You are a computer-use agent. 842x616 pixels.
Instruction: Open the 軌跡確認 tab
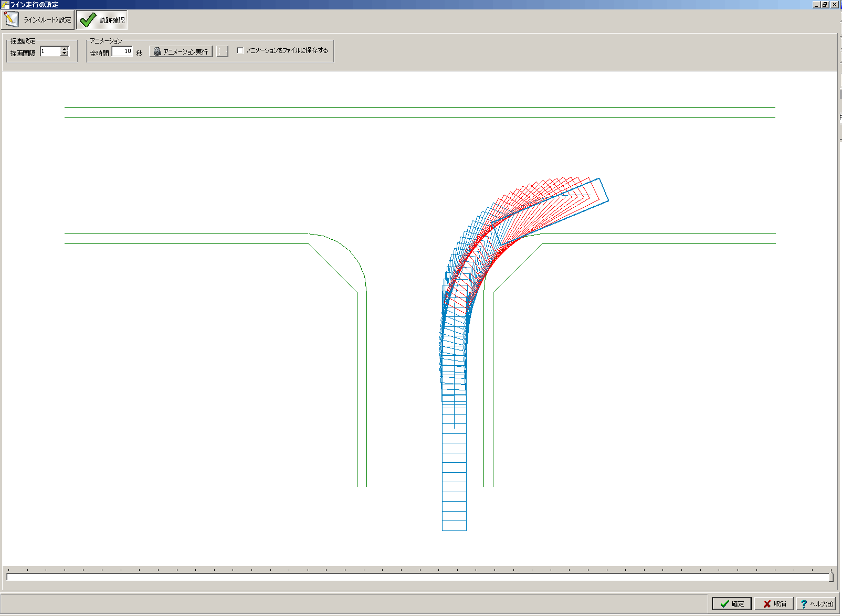point(102,20)
